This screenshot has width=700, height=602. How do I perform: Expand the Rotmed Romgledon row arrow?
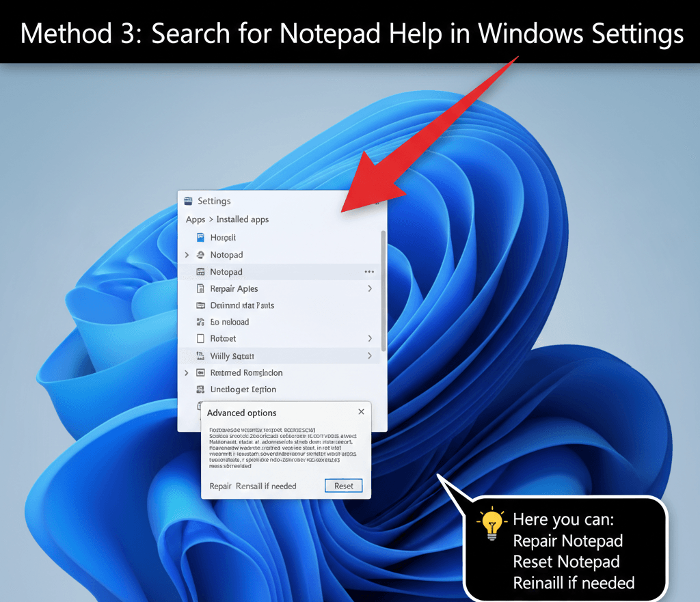(x=187, y=373)
